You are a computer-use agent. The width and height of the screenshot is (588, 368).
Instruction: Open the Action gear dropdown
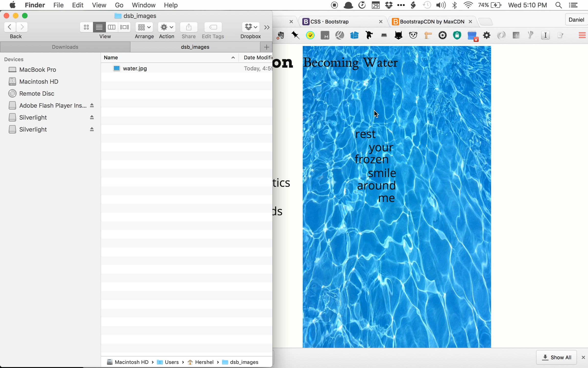point(167,27)
